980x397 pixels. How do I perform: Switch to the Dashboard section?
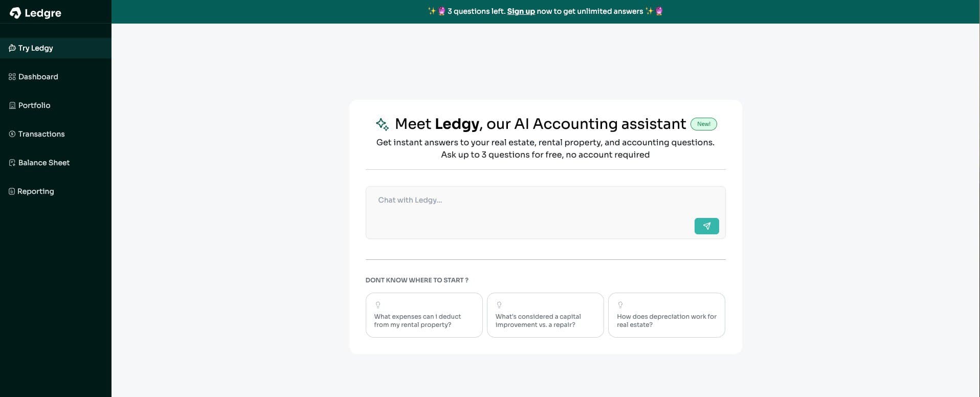[x=38, y=77]
